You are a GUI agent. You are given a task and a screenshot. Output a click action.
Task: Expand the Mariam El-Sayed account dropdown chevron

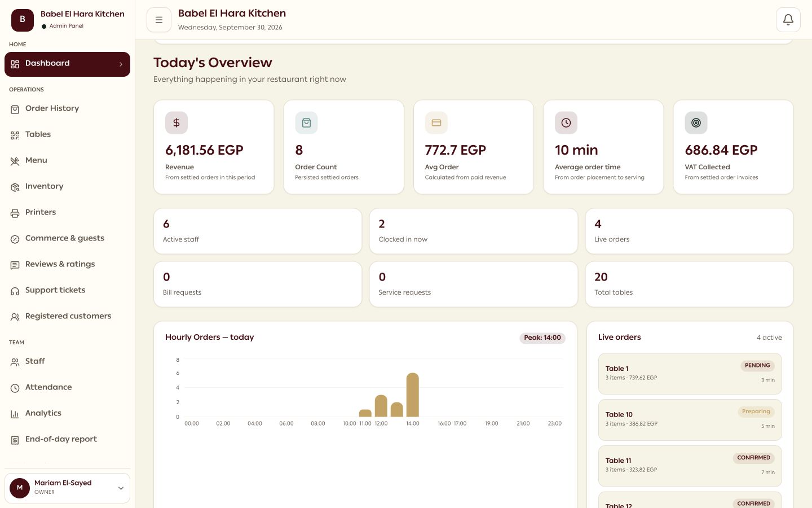point(121,488)
